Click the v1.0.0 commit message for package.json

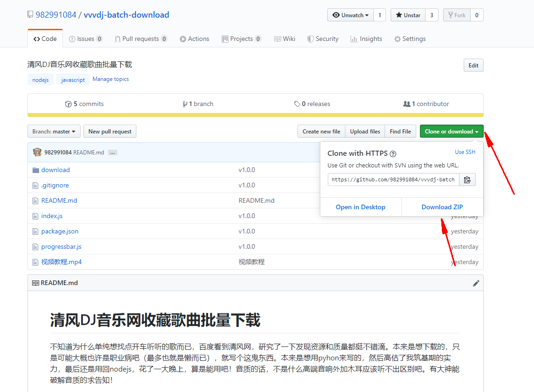coord(247,232)
